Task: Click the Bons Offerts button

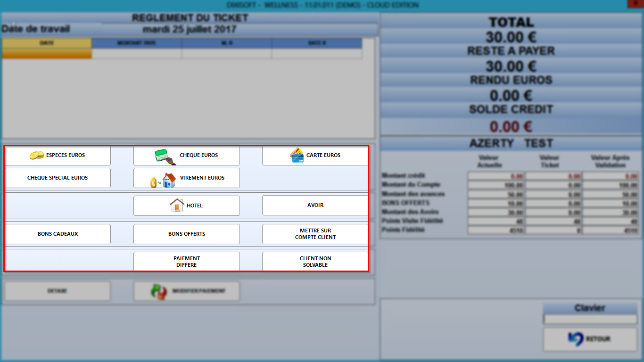Action: [187, 234]
